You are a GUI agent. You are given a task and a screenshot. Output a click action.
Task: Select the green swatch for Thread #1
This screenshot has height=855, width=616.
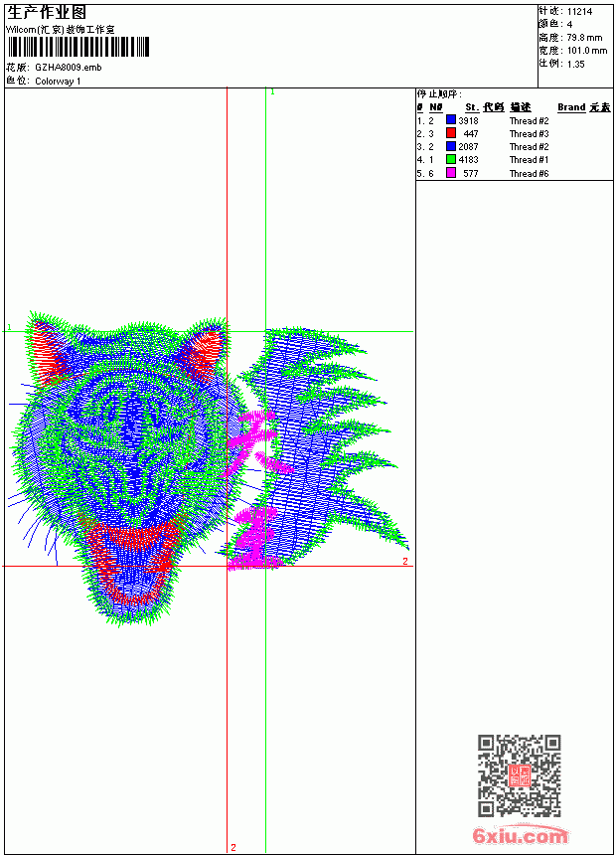(451, 159)
